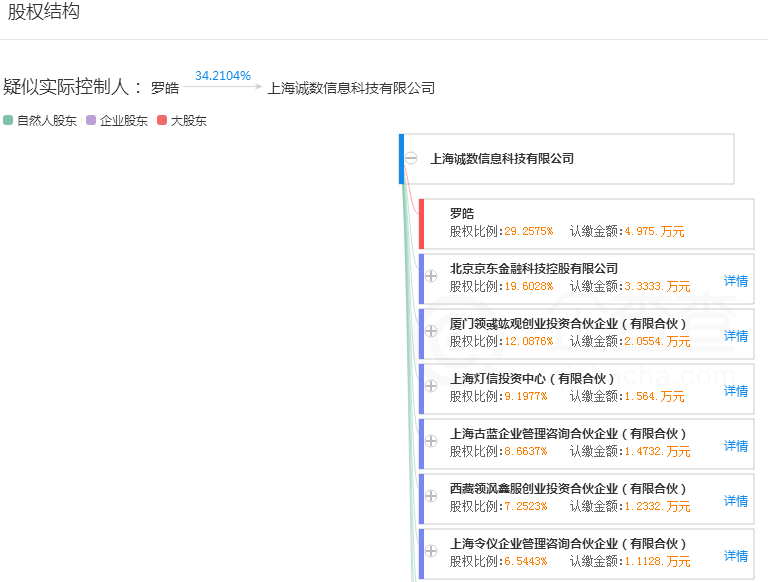Viewport: 768px width, 582px height.
Task: Click share ratio value 19.6028%
Action: [x=529, y=286]
